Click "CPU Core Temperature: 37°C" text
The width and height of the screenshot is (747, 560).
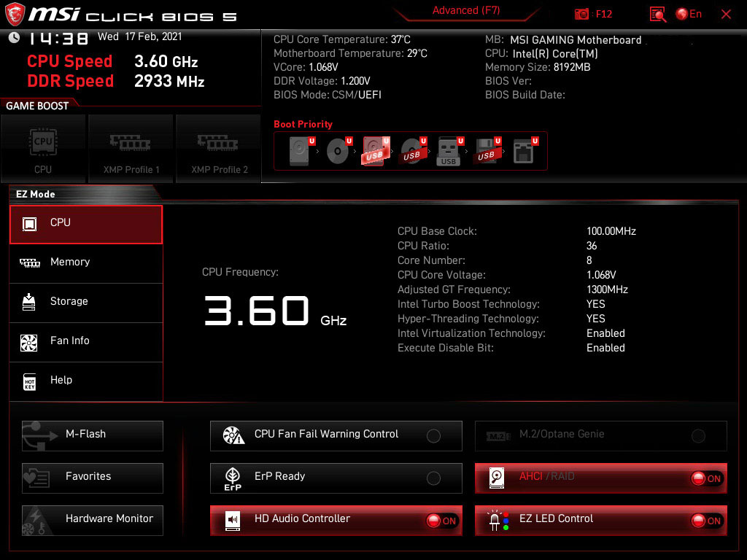point(342,39)
